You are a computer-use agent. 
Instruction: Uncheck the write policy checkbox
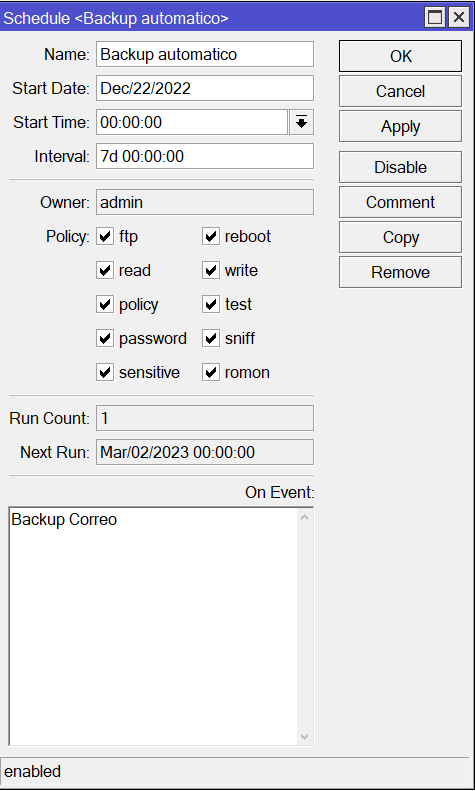211,270
